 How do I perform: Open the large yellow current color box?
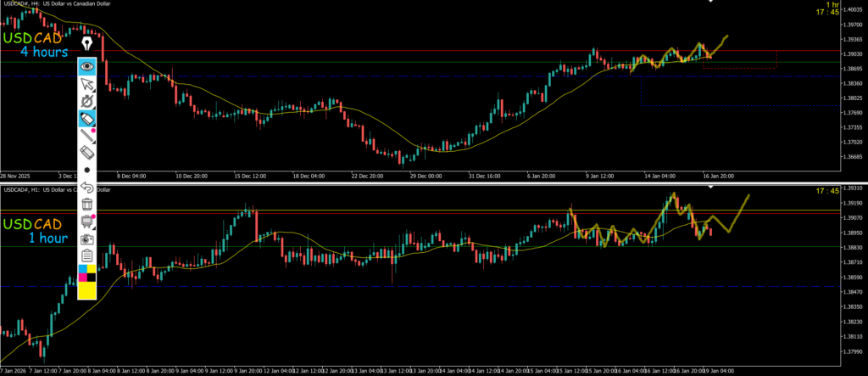(x=86, y=290)
